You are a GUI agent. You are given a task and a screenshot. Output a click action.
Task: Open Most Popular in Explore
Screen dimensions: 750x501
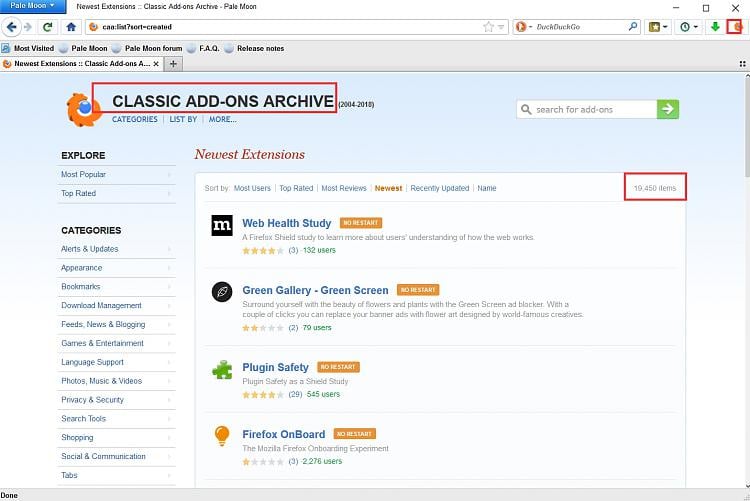click(x=116, y=175)
